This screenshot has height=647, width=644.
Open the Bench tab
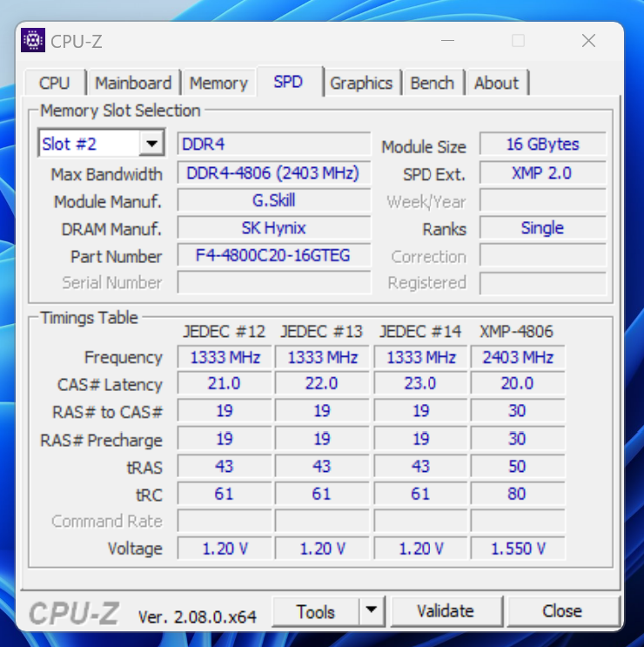pos(432,83)
